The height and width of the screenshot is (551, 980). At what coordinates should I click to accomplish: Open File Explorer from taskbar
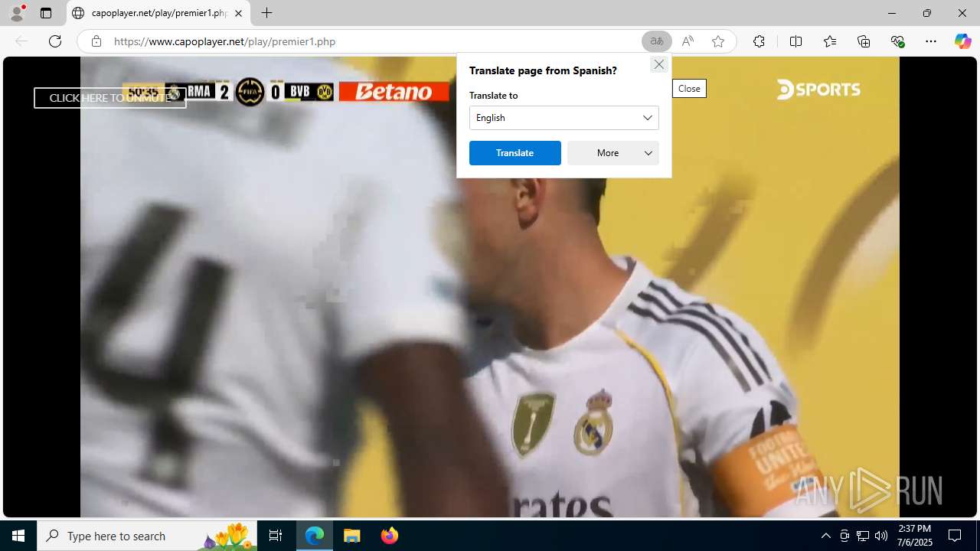point(352,536)
